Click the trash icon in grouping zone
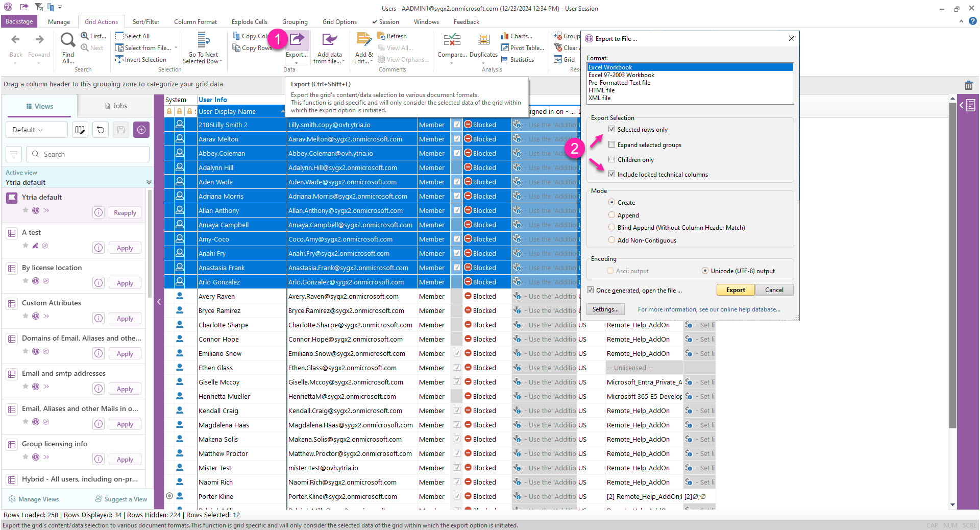This screenshot has height=530, width=980. (x=968, y=85)
